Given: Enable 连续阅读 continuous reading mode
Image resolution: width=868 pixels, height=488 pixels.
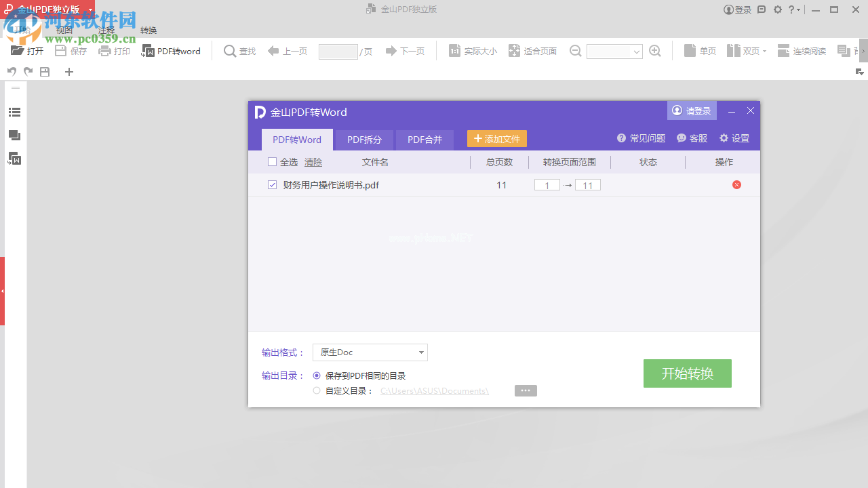Looking at the screenshot, I should coord(802,51).
